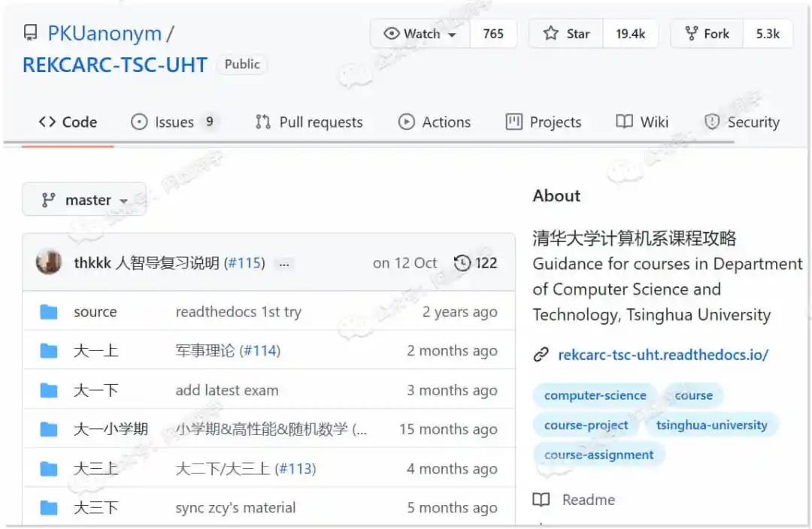The height and width of the screenshot is (529, 812).
Task: Click the link chain icon beside readthedocs URL
Action: pyautogui.click(x=541, y=355)
